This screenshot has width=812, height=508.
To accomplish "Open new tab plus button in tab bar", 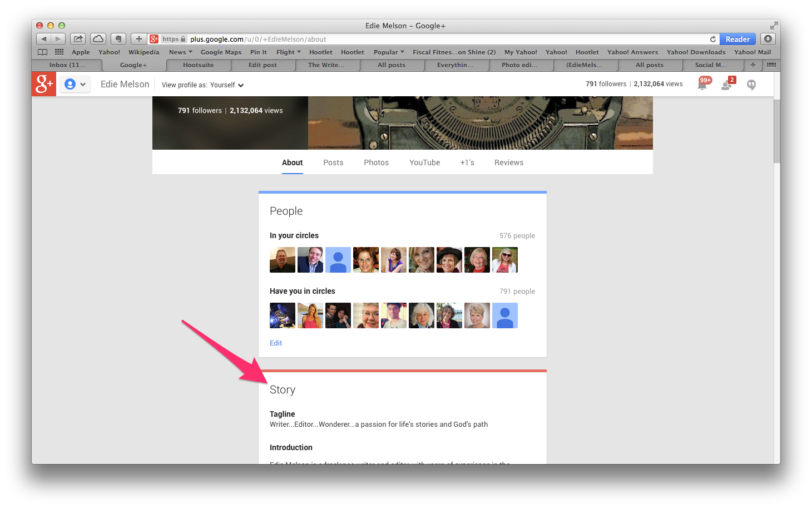I will coord(753,65).
